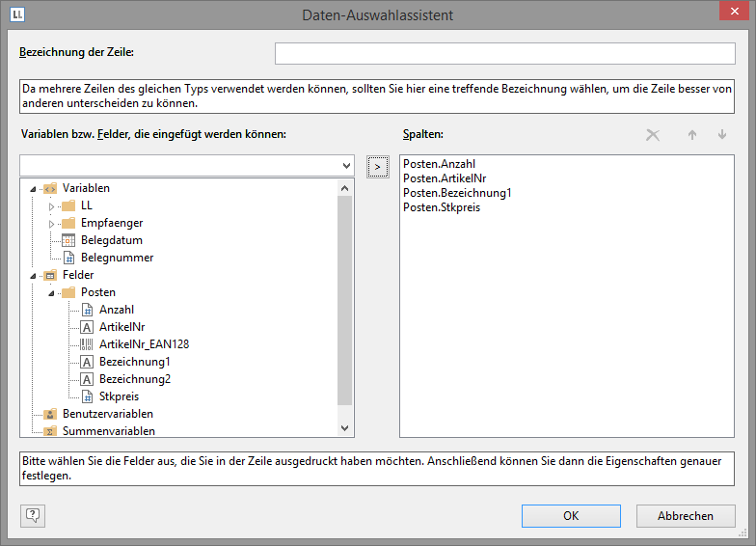Click the Belegdatum date field icon
This screenshot has height=546, width=756.
[67, 240]
